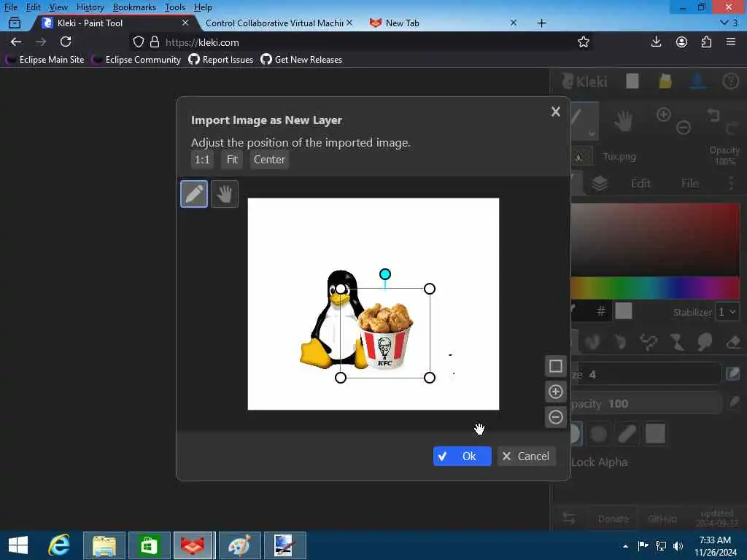Screen dimensions: 747x560
Task: Click the Fit button
Action: pos(232,160)
